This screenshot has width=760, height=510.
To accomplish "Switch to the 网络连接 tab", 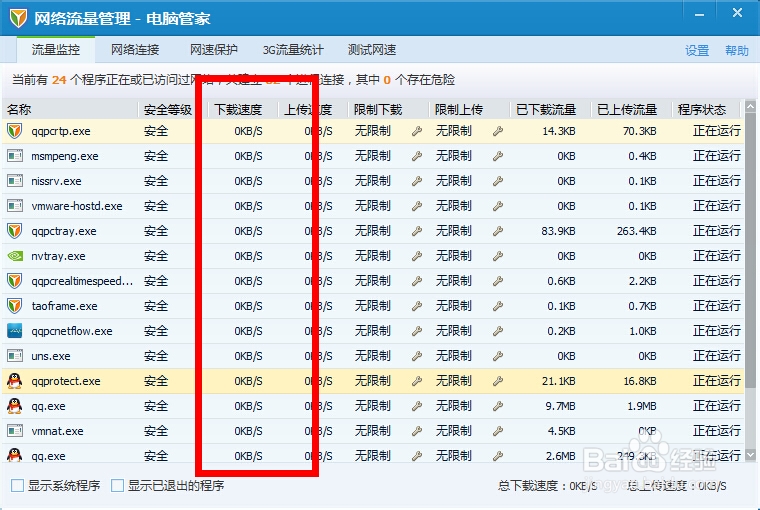I will pyautogui.click(x=135, y=49).
